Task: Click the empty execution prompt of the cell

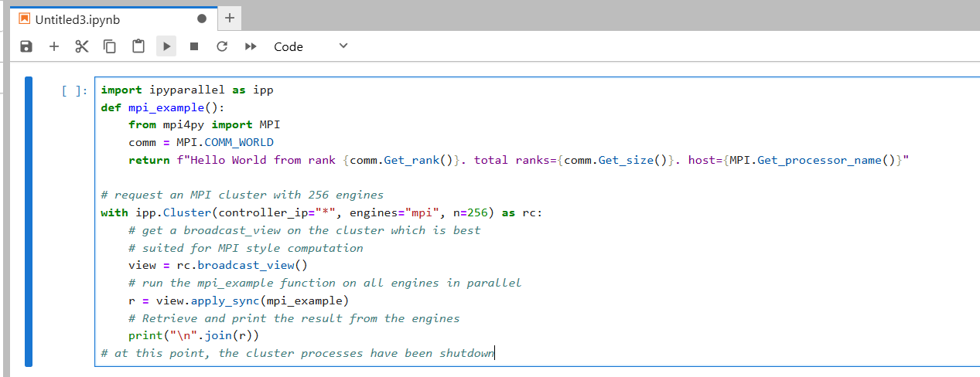Action: [x=74, y=91]
